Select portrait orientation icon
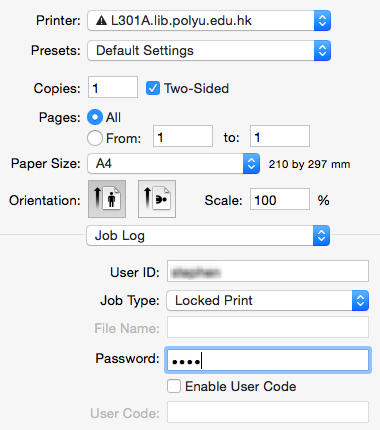 [x=107, y=199]
